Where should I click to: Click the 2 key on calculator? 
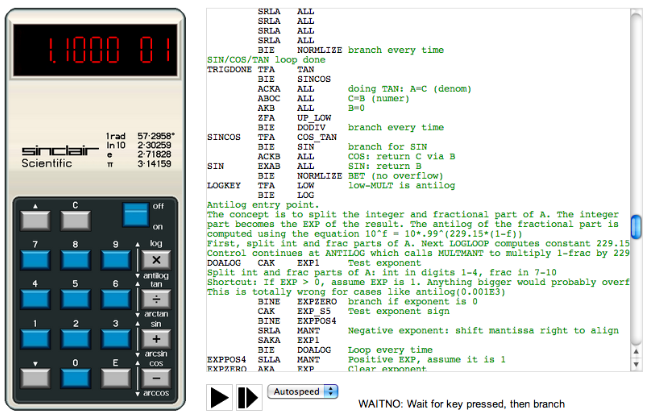(75, 339)
